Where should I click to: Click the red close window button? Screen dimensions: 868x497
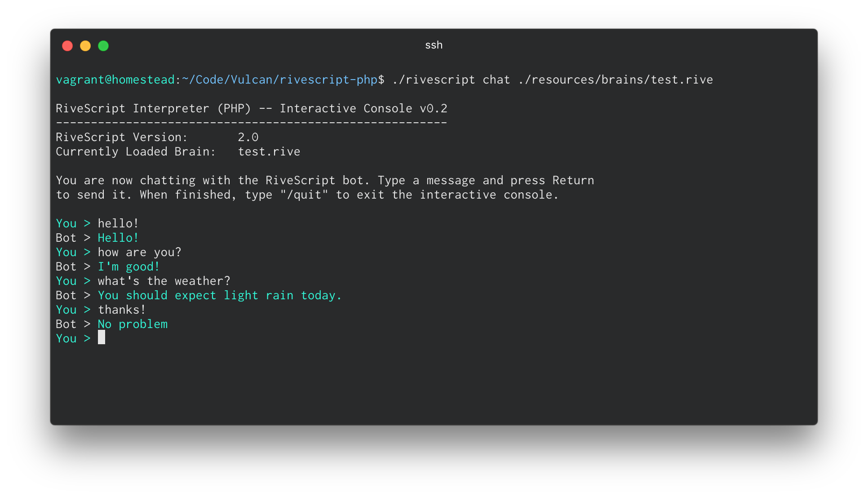point(67,46)
